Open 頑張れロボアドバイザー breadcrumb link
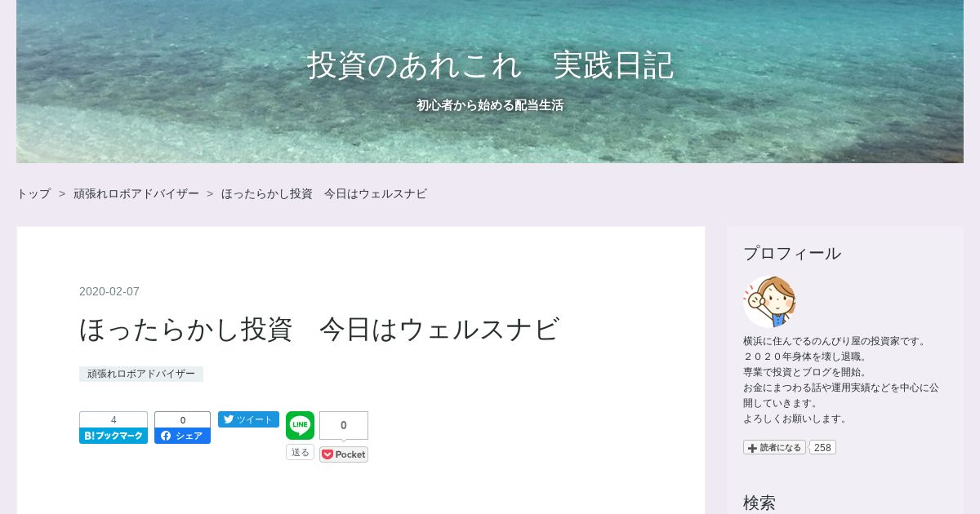980x514 pixels. click(136, 193)
